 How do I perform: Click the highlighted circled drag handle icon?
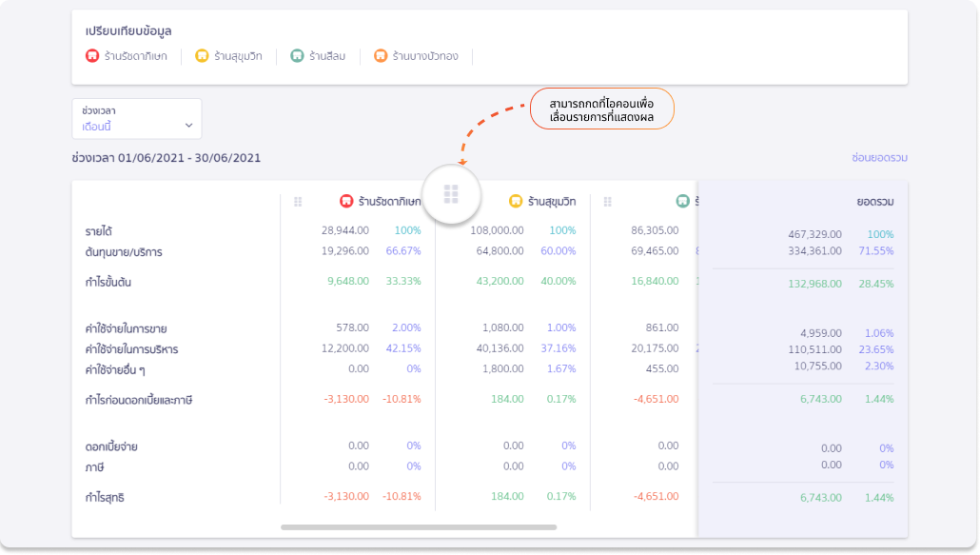pos(451,194)
